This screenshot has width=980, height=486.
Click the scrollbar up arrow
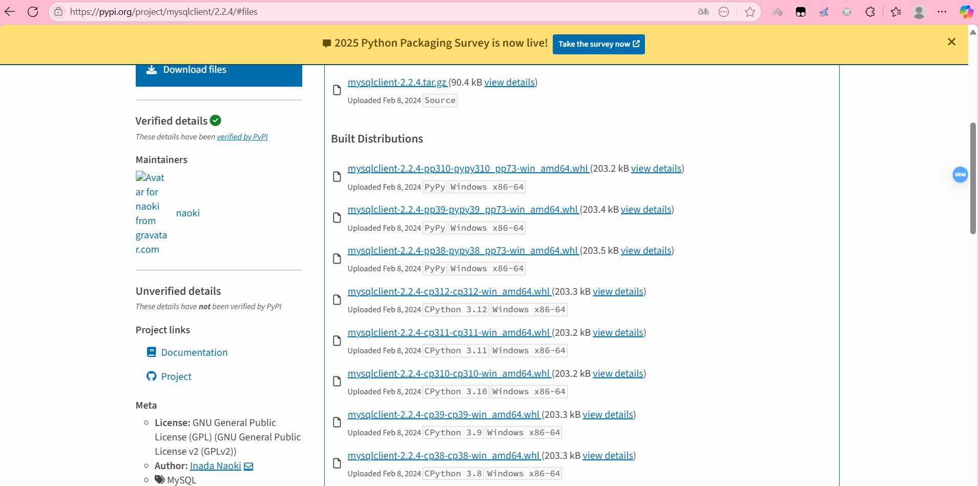(x=973, y=32)
